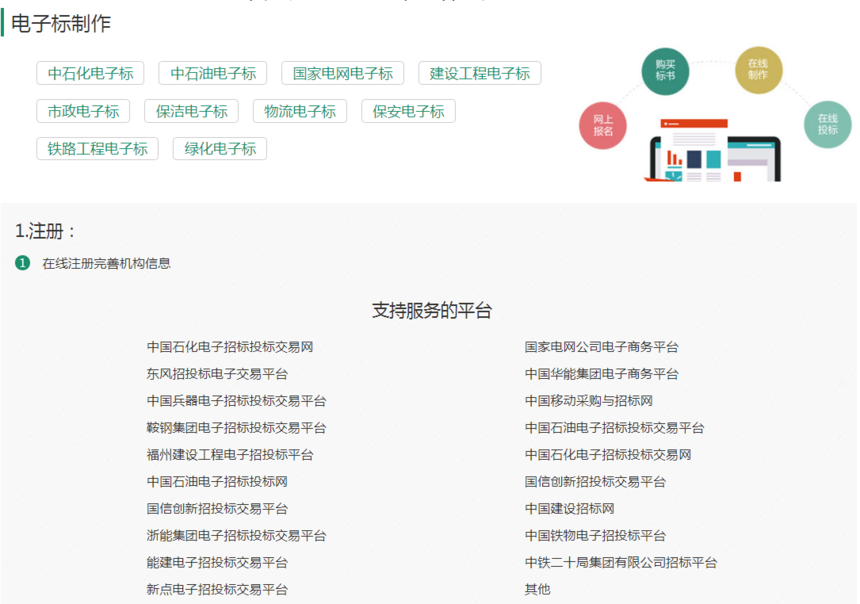Open 国家电网公司电子商务平台 link
This screenshot has height=604, width=860.
coord(601,347)
